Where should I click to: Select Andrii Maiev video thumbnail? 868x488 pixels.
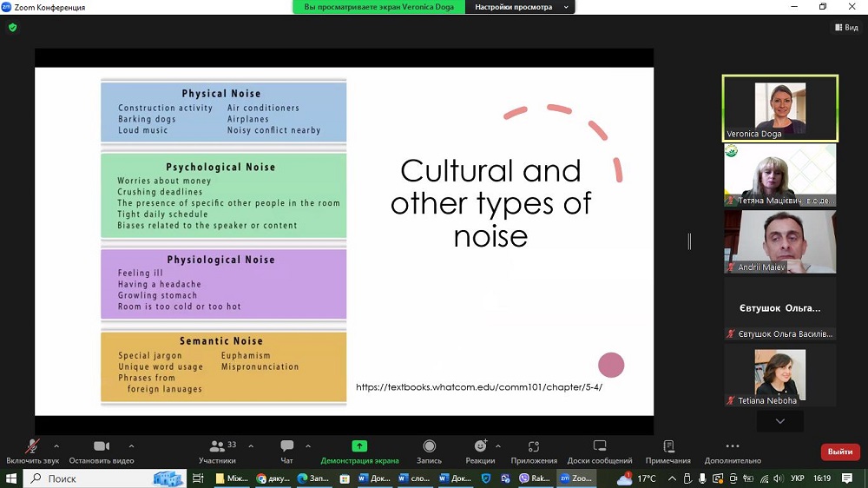779,241
